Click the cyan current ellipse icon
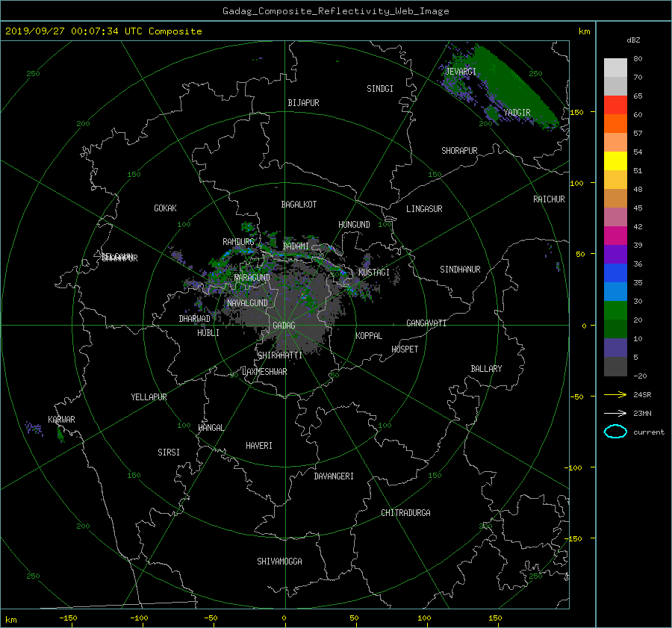672x628 pixels. (615, 432)
